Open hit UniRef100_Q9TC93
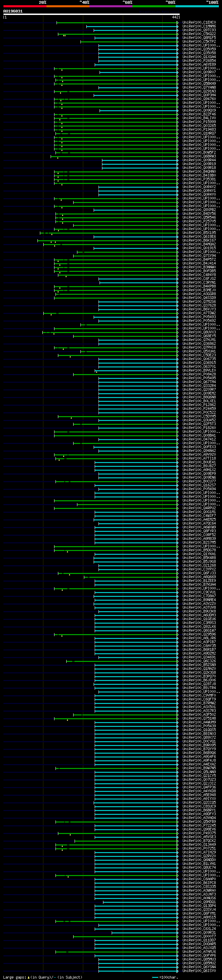The height and width of the screenshot is (980, 222). click(x=199, y=30)
